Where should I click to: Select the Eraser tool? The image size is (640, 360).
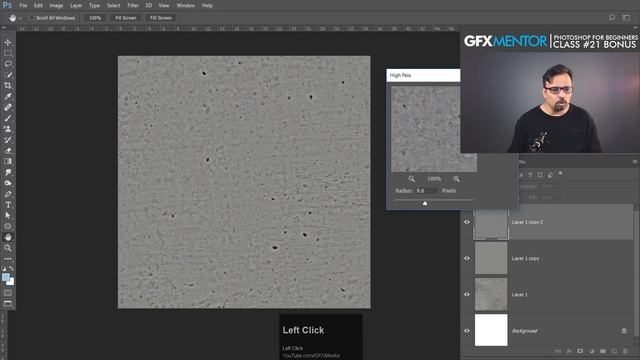(x=8, y=151)
